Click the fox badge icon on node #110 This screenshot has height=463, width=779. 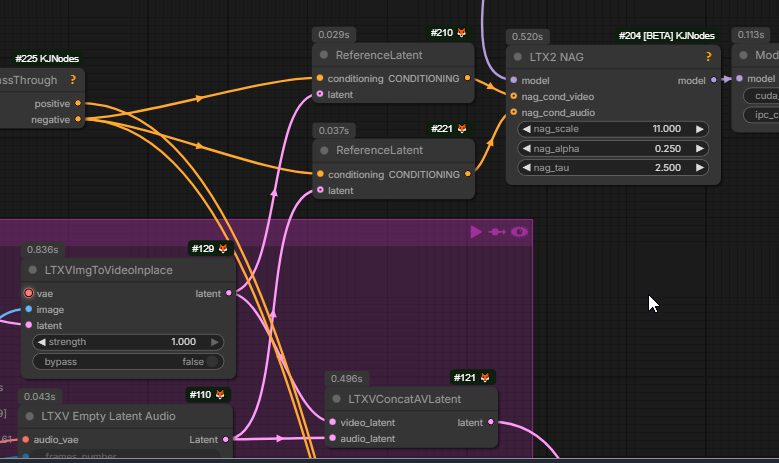(x=220, y=394)
